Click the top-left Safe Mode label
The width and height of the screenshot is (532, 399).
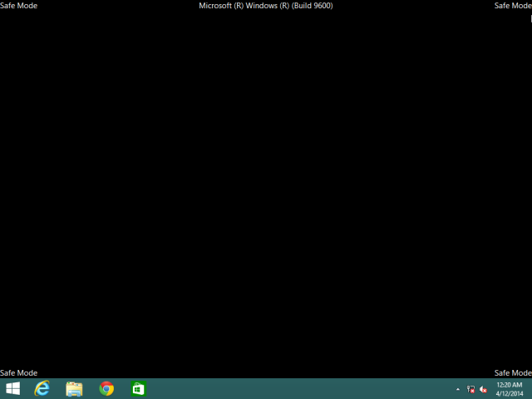tap(18, 6)
